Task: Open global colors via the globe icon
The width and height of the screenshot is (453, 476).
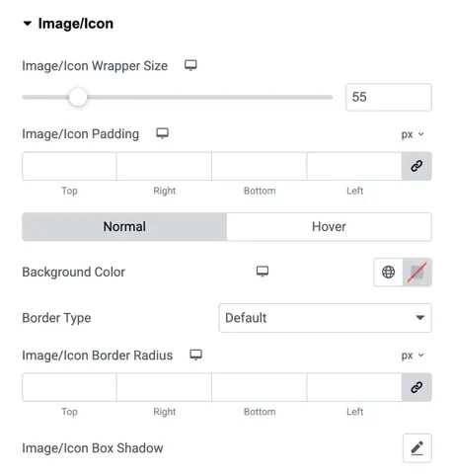Action: 388,273
